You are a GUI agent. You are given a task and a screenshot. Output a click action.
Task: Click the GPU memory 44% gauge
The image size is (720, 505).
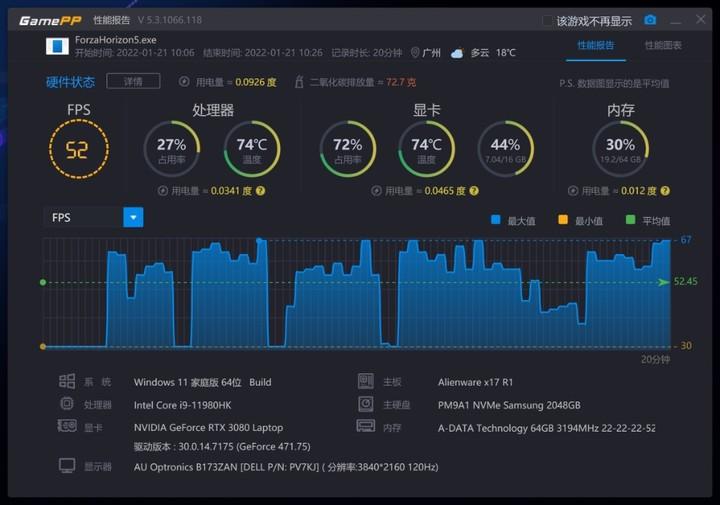click(506, 149)
